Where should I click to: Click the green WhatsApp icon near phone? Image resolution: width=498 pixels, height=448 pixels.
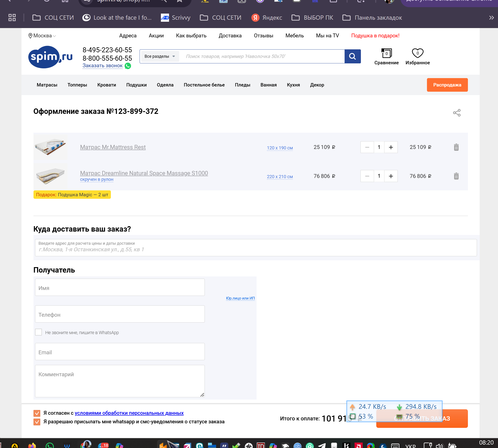tap(128, 66)
